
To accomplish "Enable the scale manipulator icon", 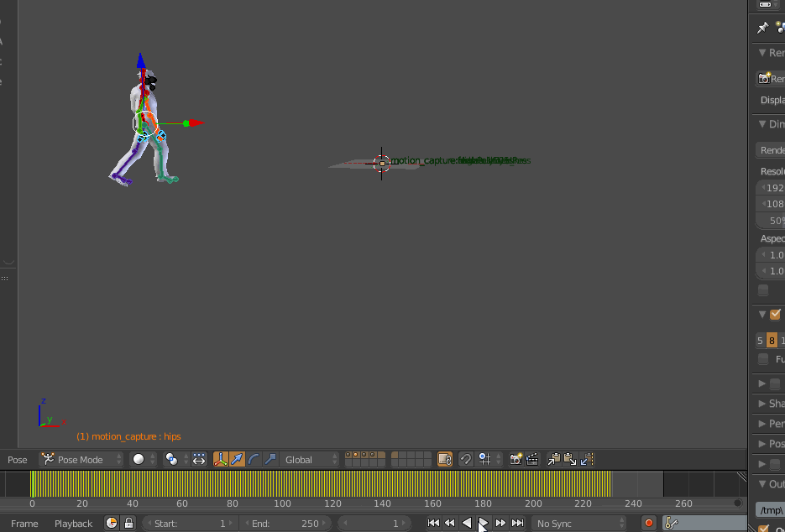I will 270,460.
